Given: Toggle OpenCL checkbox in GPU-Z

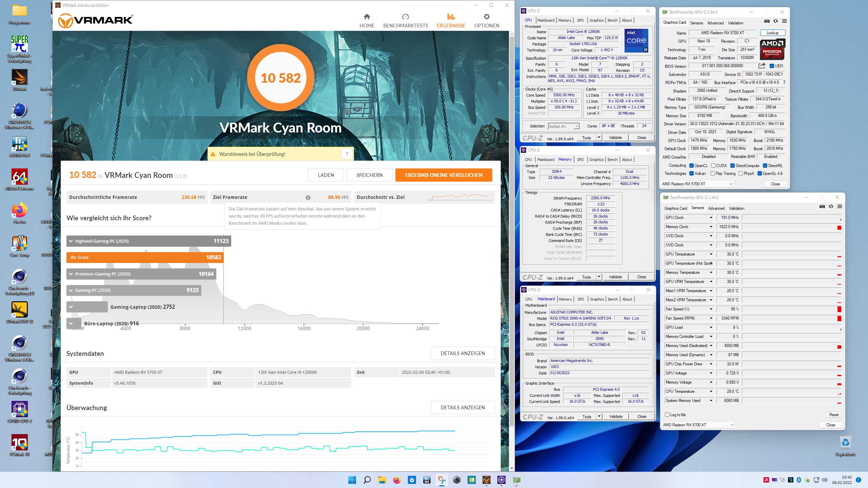Looking at the screenshot, I should click(x=691, y=166).
